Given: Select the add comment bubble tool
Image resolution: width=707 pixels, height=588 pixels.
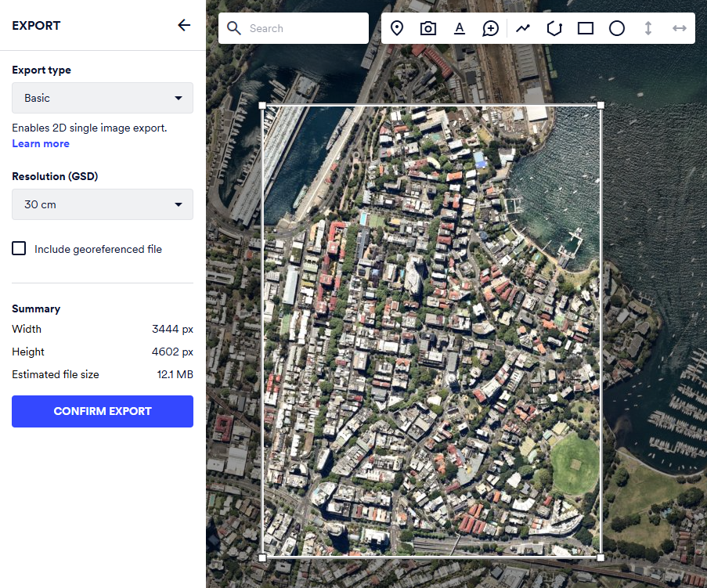Looking at the screenshot, I should 491,28.
